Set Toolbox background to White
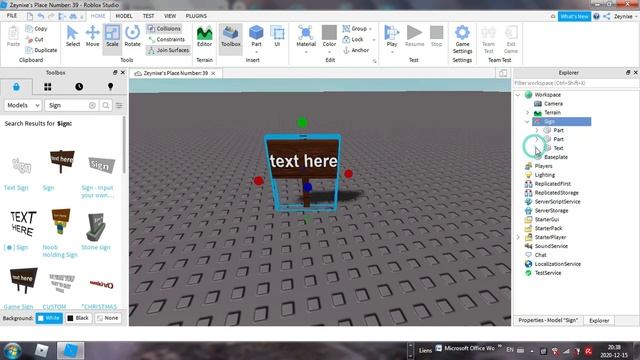Viewport: 640px width, 360px height. (x=49, y=318)
